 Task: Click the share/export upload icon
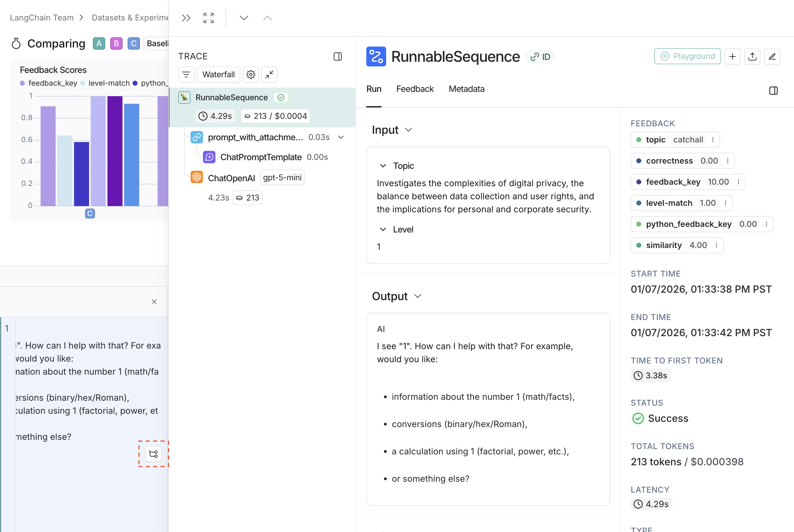(x=752, y=56)
